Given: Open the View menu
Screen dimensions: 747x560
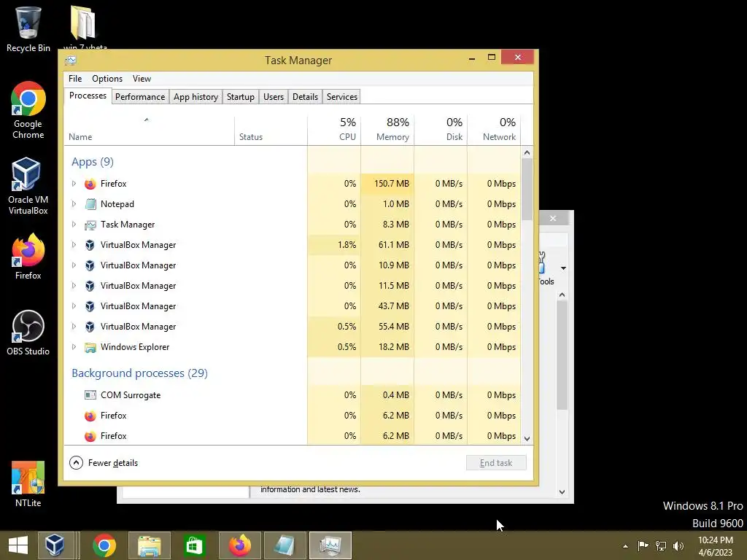Looking at the screenshot, I should (142, 79).
